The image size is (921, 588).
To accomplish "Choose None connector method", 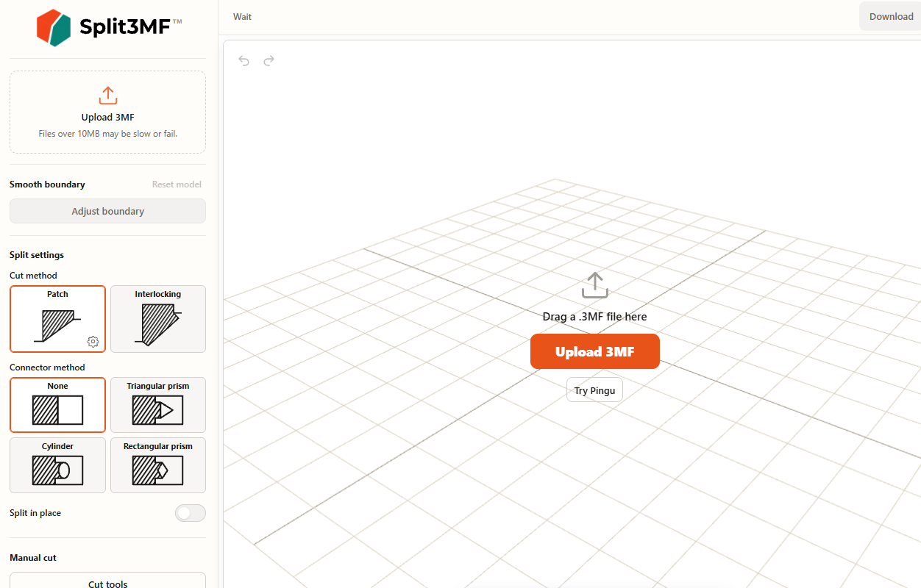I will [57, 405].
